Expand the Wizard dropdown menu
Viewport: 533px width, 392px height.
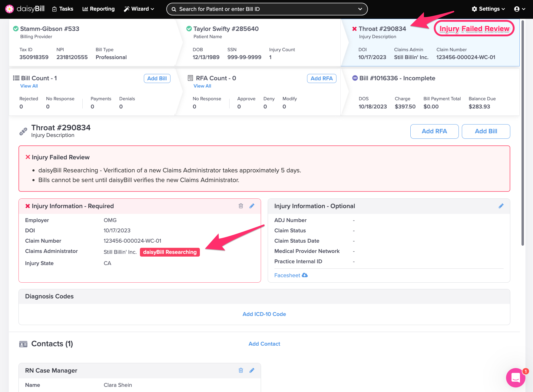click(x=139, y=9)
